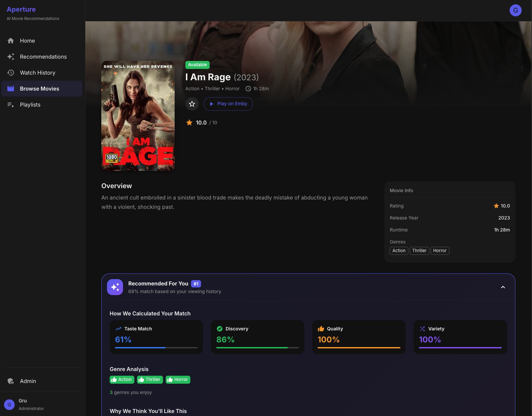The height and width of the screenshot is (416, 532).
Task: Click the Discovery 86% progress bar
Action: (x=258, y=348)
